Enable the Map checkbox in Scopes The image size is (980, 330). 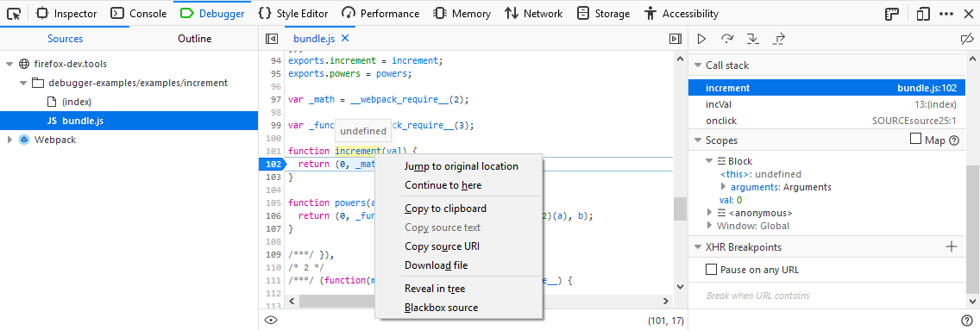point(915,140)
